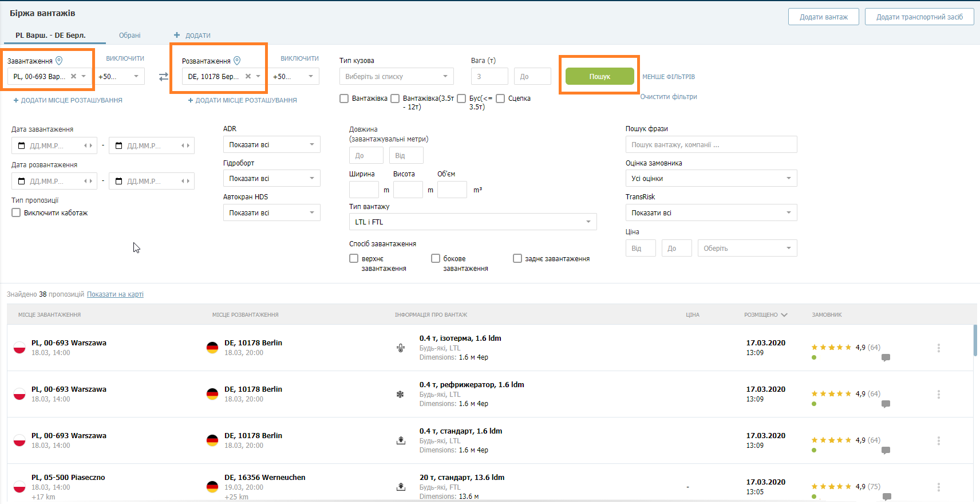Viewport: 980px width, 504px height.
Task: Click German flag in Werneuchen row
Action: click(212, 487)
